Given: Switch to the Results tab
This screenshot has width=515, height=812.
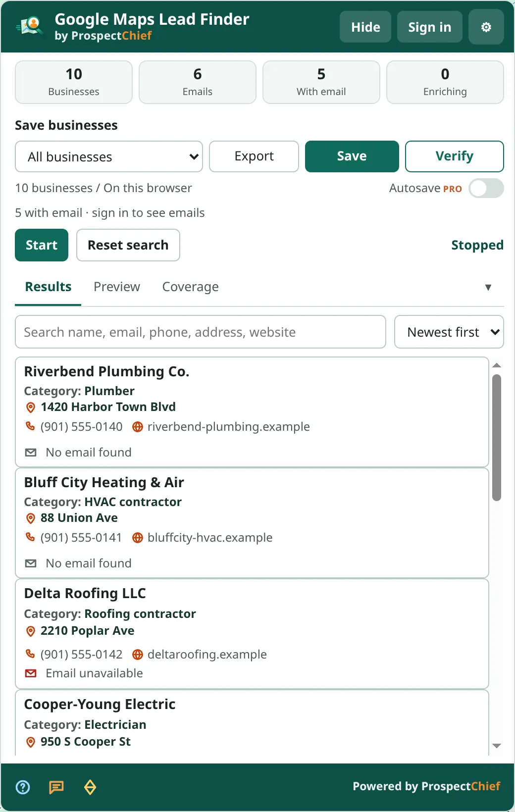Looking at the screenshot, I should [x=48, y=287].
